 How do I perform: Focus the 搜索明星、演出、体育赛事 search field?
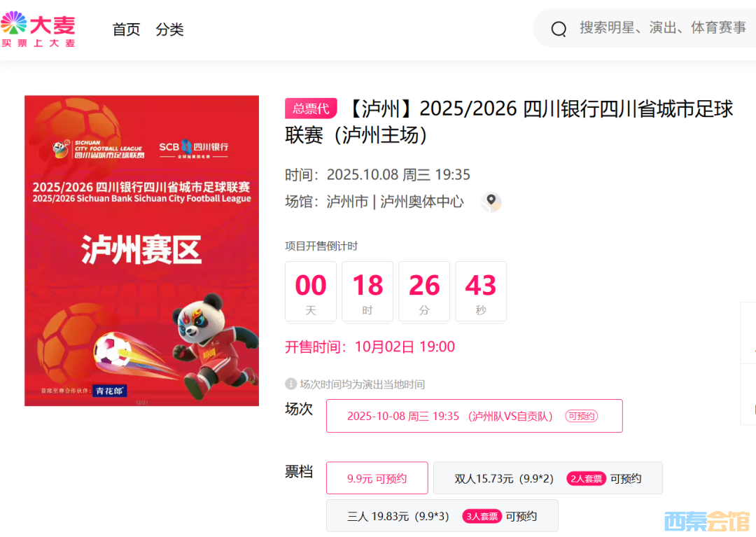click(x=644, y=28)
